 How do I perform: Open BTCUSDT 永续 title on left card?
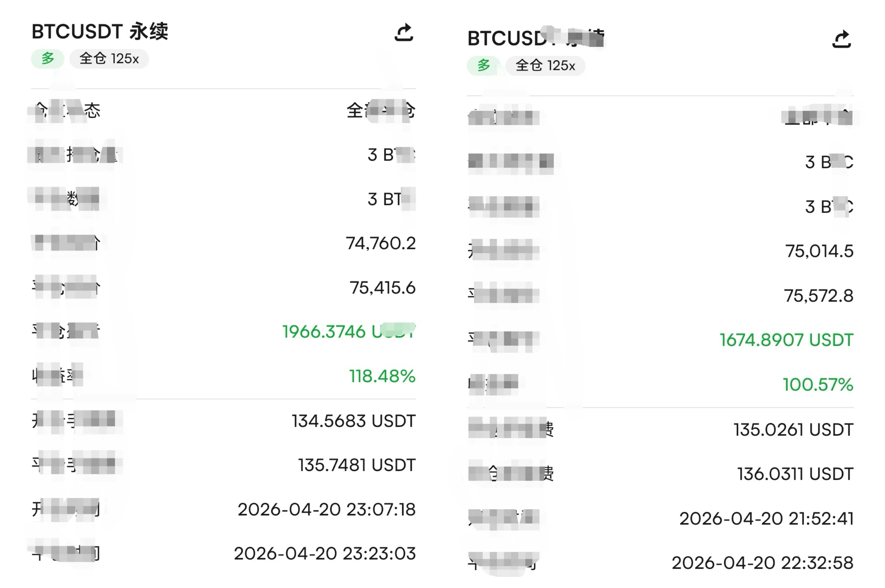pos(100,32)
